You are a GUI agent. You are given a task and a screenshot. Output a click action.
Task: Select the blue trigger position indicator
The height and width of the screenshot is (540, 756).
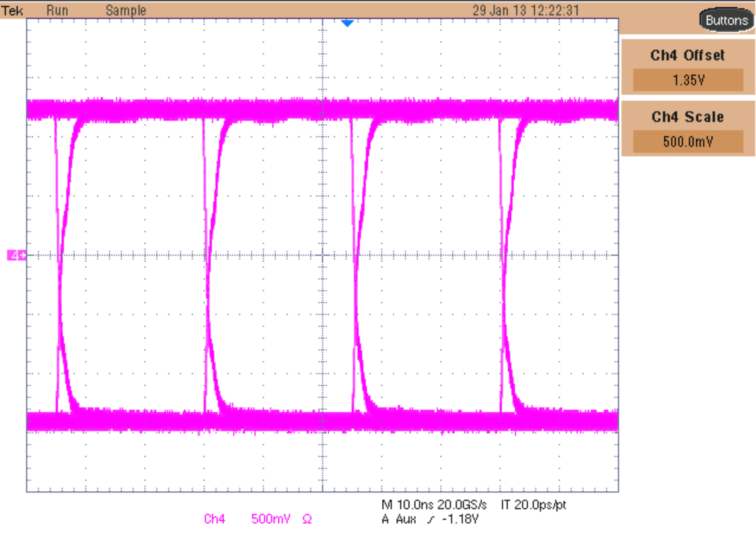click(347, 23)
